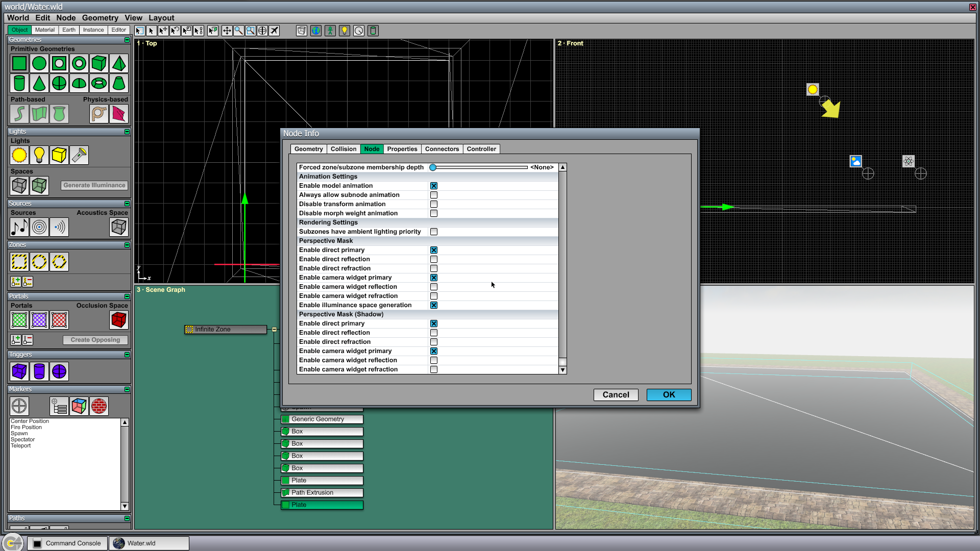
Task: Pick the music note sound source icon
Action: coord(19,227)
